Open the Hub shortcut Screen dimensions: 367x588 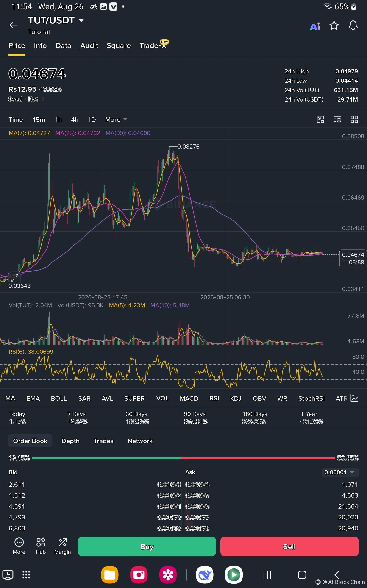coord(41,546)
